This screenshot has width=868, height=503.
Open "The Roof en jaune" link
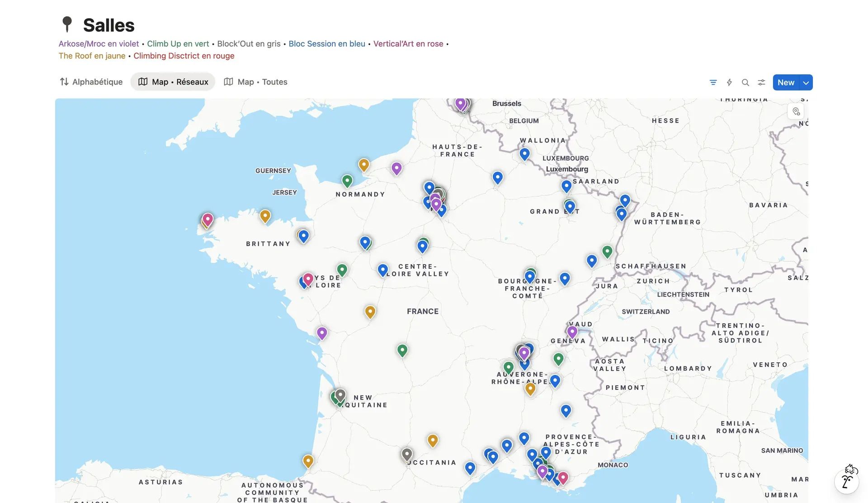92,56
